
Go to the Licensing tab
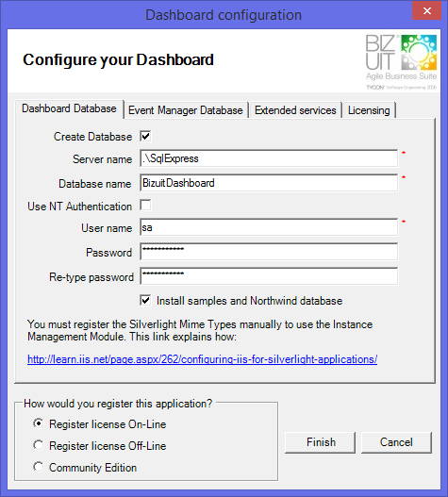click(x=369, y=110)
